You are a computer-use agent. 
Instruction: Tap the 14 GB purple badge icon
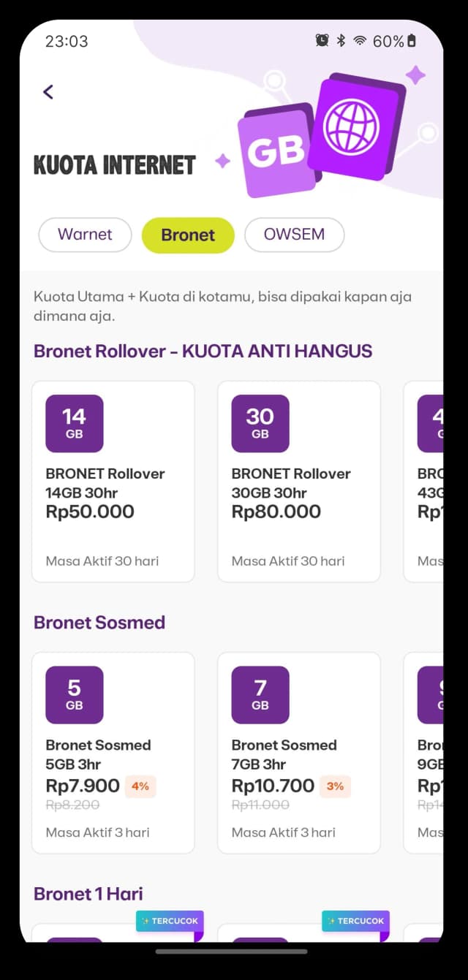click(75, 424)
